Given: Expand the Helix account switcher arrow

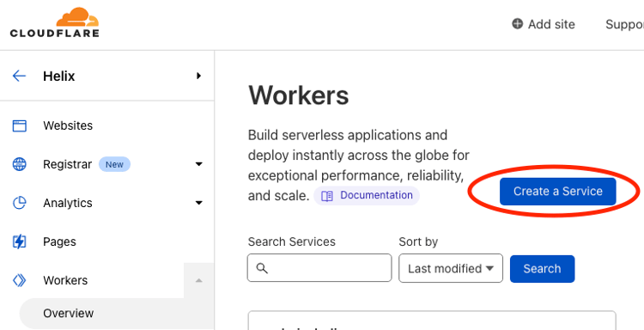Looking at the screenshot, I should tap(199, 76).
